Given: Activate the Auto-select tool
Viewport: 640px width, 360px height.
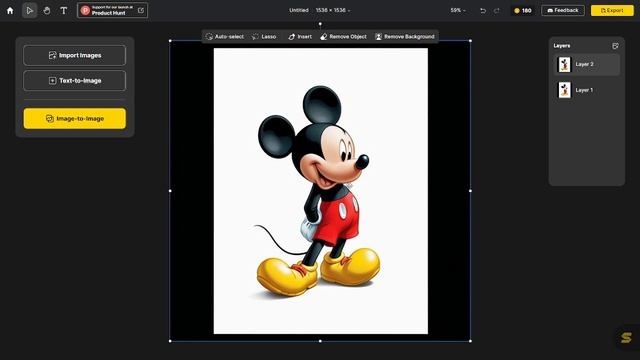Looking at the screenshot, I should click(225, 37).
